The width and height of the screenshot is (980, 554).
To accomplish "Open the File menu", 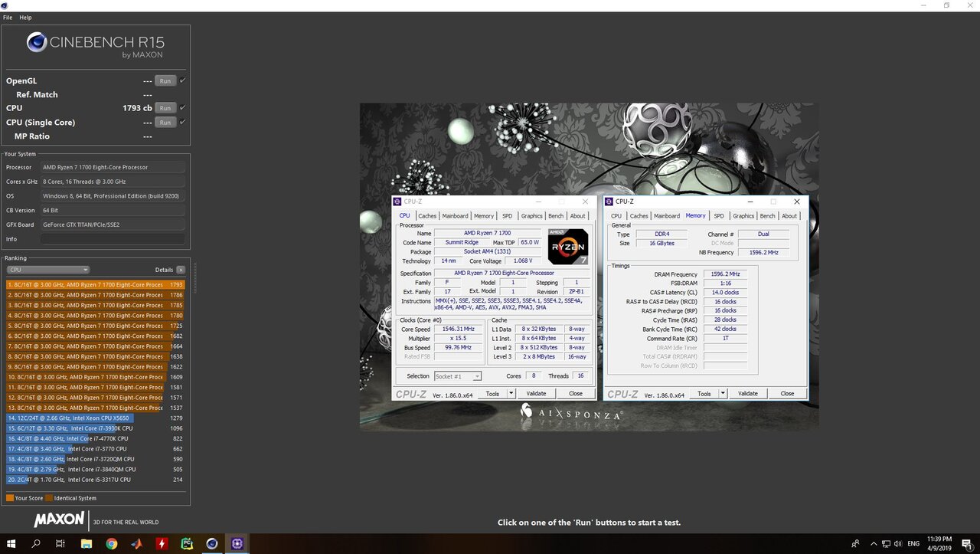I will tap(8, 18).
